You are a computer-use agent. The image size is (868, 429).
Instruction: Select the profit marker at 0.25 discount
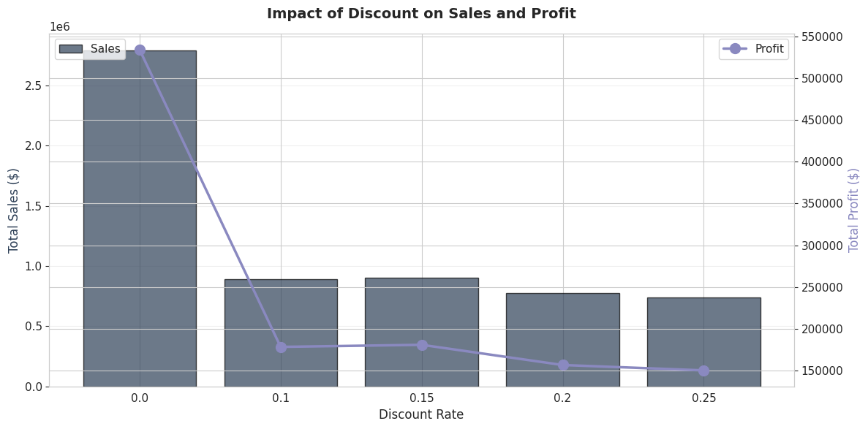[x=703, y=371]
